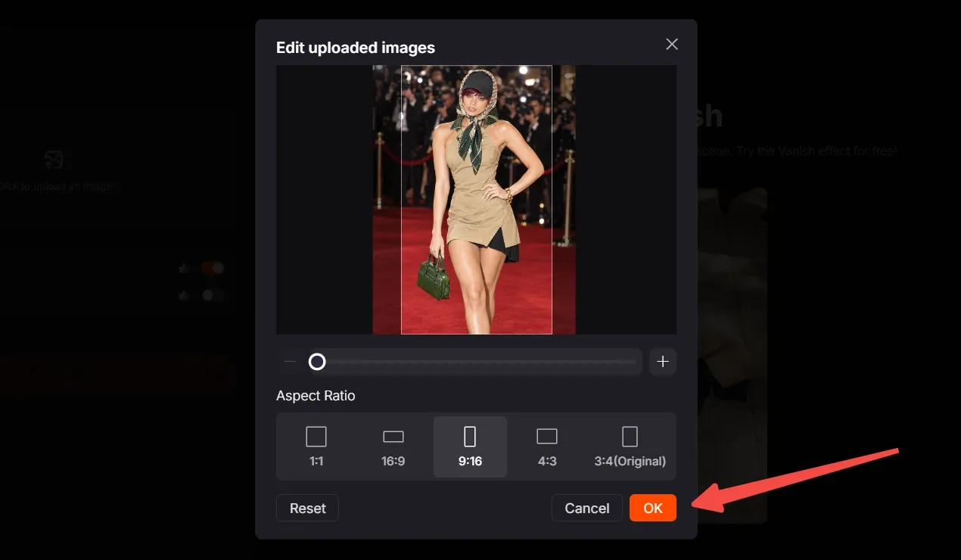961x560 pixels.
Task: Click the Reset button
Action: click(307, 508)
